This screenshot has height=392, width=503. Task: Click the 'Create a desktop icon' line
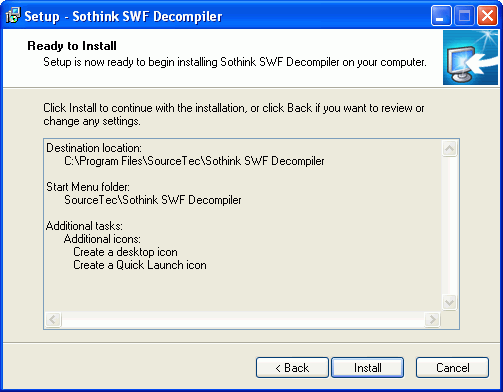pos(125,252)
